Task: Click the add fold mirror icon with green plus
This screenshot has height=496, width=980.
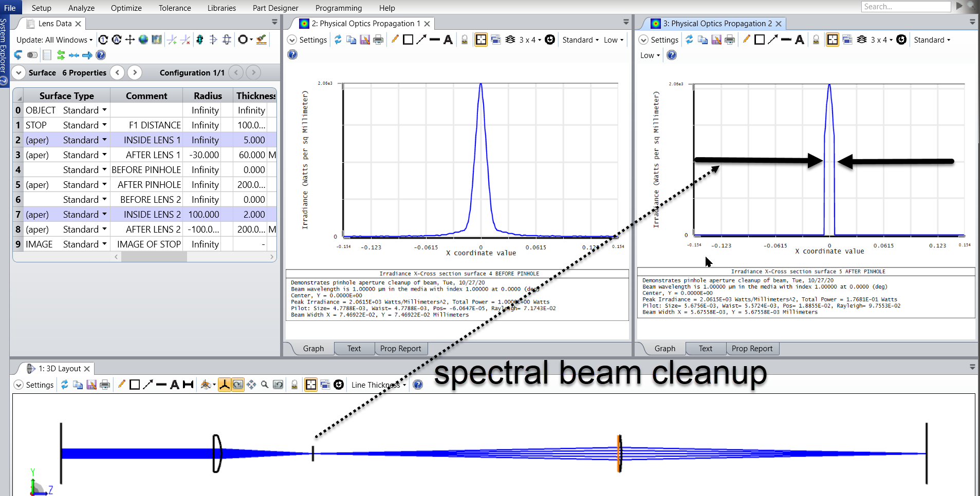Action: [x=172, y=40]
